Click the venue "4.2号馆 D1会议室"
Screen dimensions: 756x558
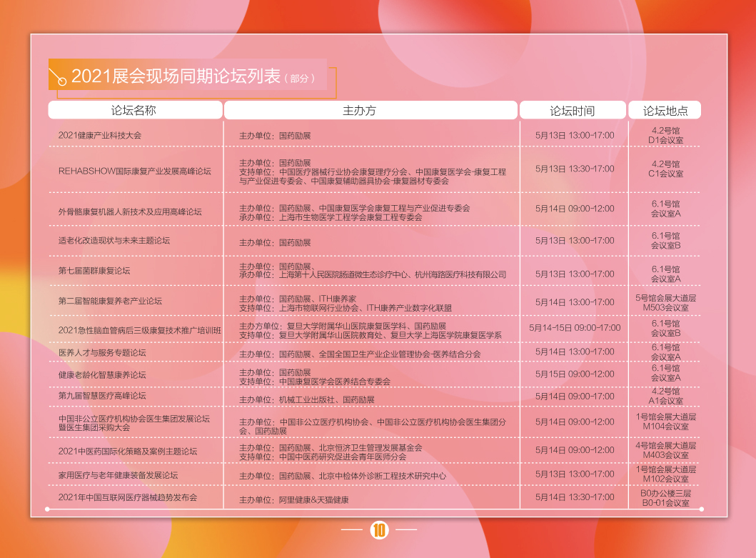(666, 135)
